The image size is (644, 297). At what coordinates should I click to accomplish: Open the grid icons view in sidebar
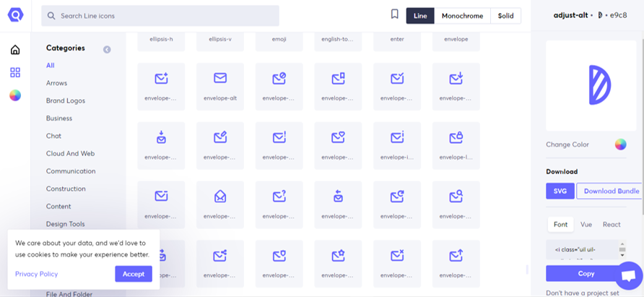(x=15, y=73)
